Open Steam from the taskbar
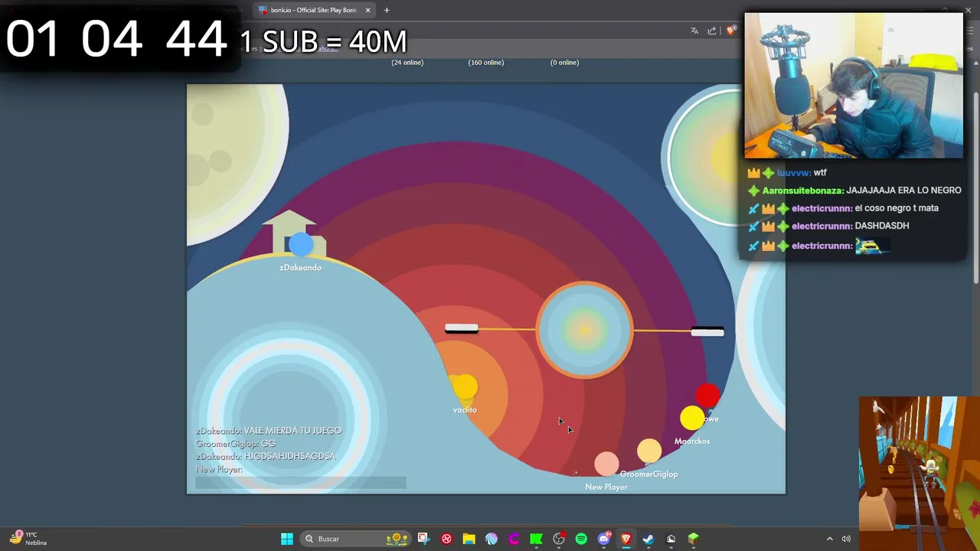This screenshot has width=980, height=551. tap(648, 539)
